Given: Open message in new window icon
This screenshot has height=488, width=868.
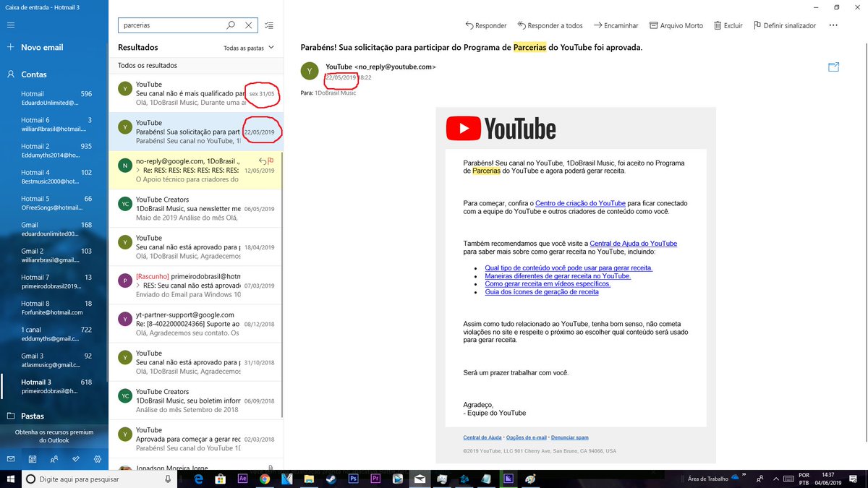Looking at the screenshot, I should point(833,67).
